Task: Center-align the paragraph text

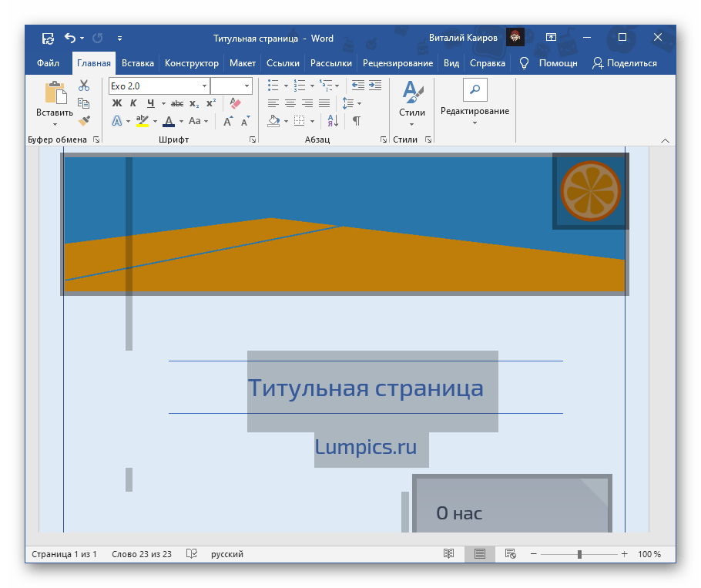Action: pos(290,103)
